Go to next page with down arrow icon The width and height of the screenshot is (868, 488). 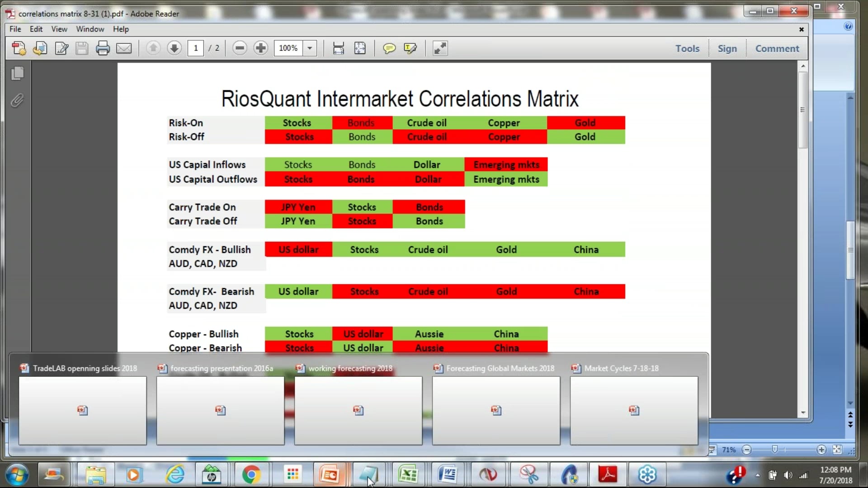[174, 48]
